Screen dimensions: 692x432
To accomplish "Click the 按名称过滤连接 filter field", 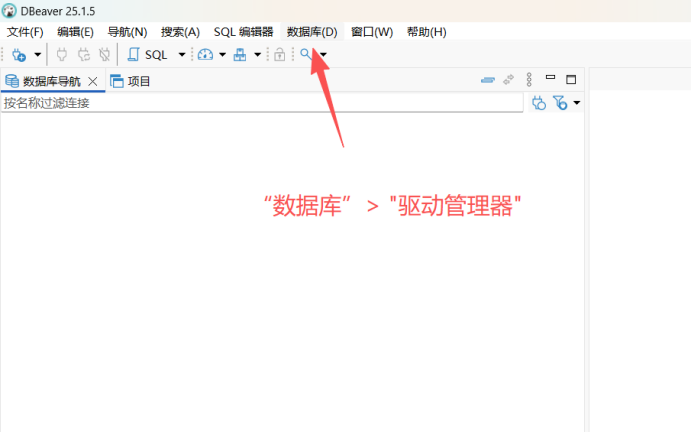I will 262,103.
